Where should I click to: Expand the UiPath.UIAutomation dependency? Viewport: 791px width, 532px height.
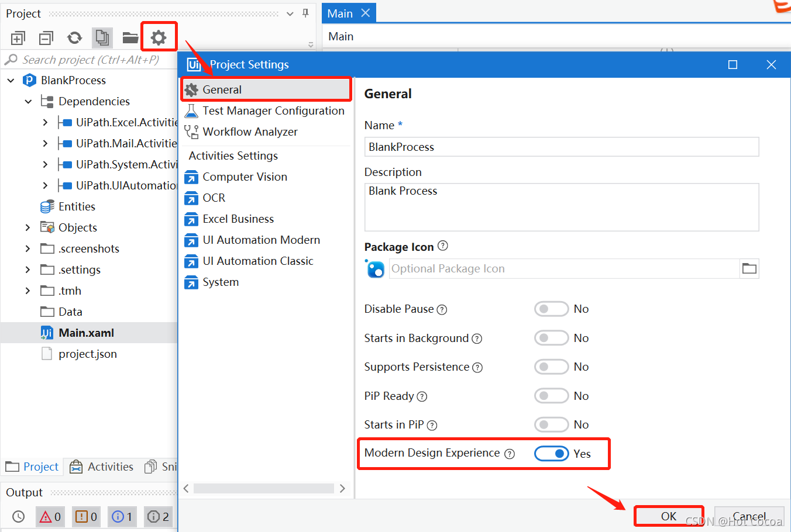tap(45, 186)
